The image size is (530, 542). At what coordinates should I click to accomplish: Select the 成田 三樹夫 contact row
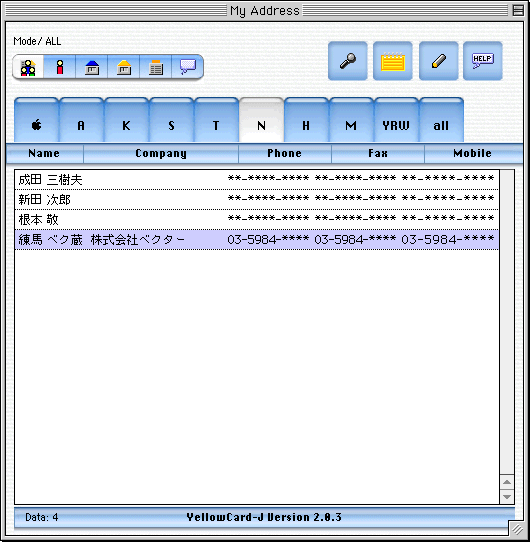(257, 179)
